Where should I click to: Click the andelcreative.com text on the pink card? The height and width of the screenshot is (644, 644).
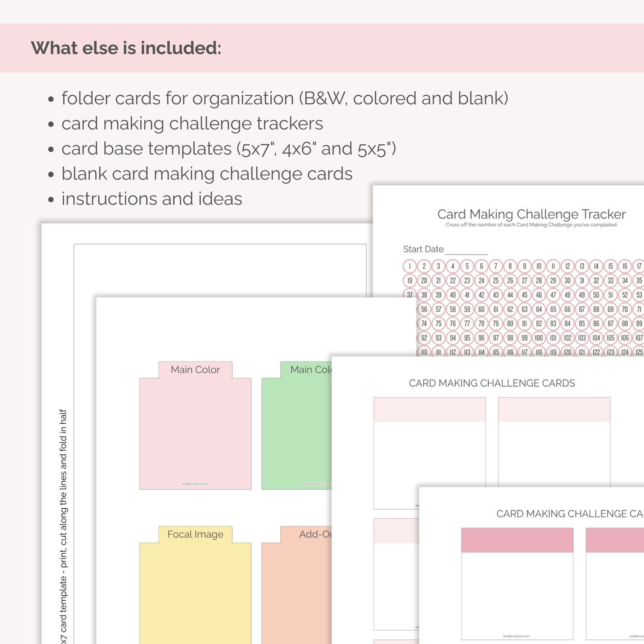pyautogui.click(x=195, y=484)
